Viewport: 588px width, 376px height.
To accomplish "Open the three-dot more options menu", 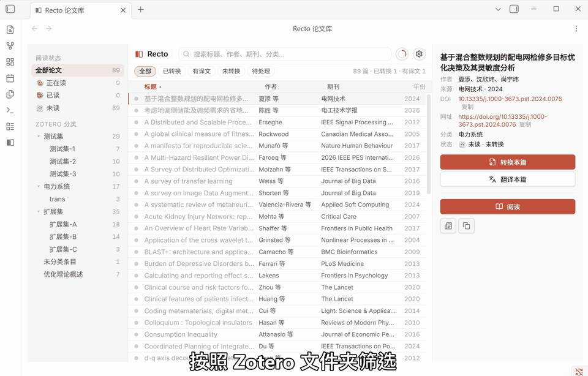I will point(576,29).
